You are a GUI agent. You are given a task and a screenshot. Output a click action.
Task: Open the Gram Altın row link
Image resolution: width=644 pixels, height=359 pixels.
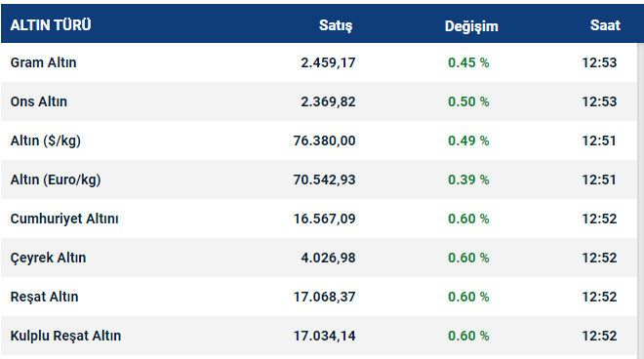click(x=43, y=62)
